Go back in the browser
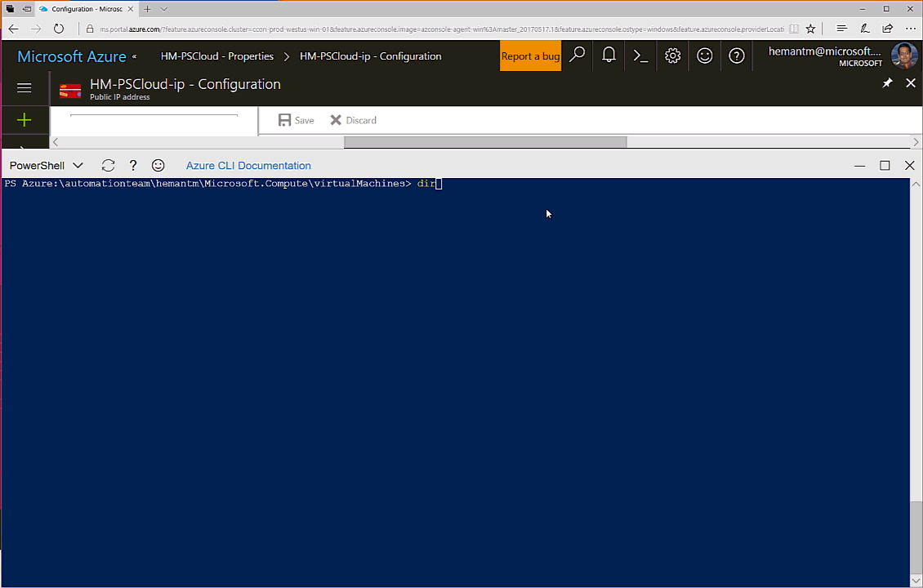The width and height of the screenshot is (923, 588). (x=14, y=29)
